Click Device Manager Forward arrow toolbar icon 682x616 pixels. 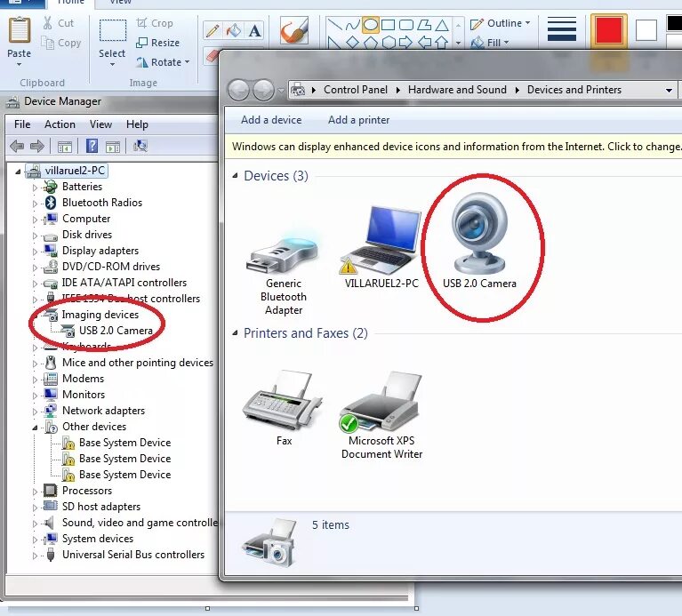point(37,146)
